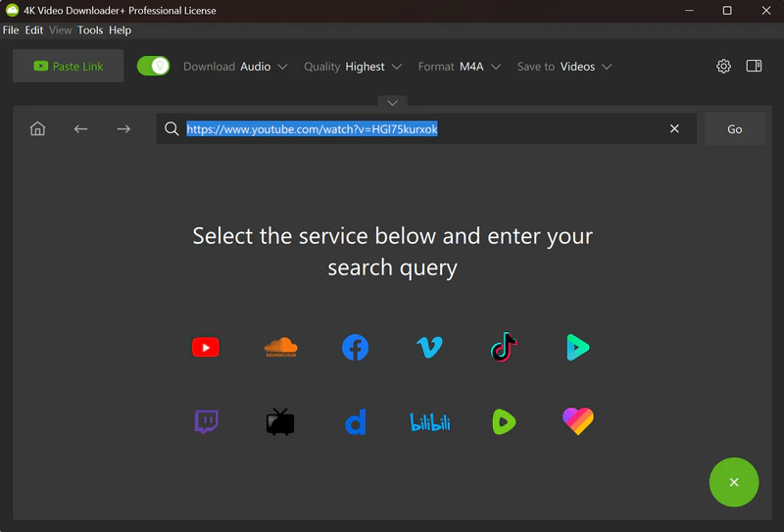Open the File menu

tap(11, 30)
